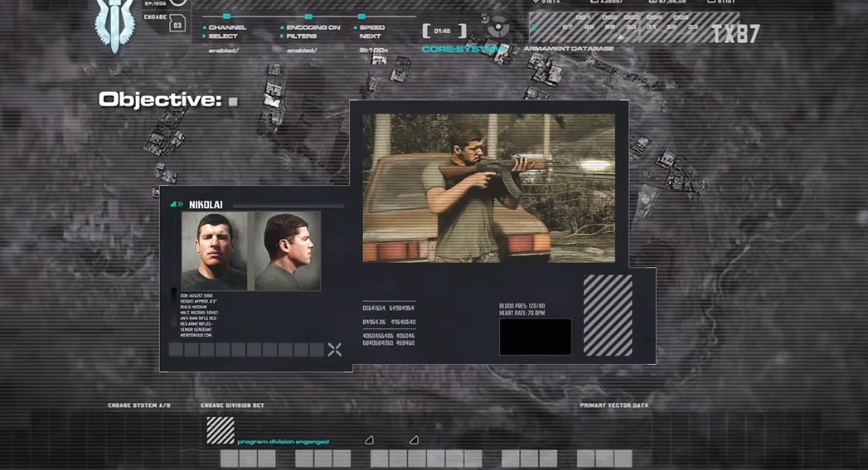
Task: Click the double-arrow icon beside NIKOLAI
Action: tap(177, 204)
